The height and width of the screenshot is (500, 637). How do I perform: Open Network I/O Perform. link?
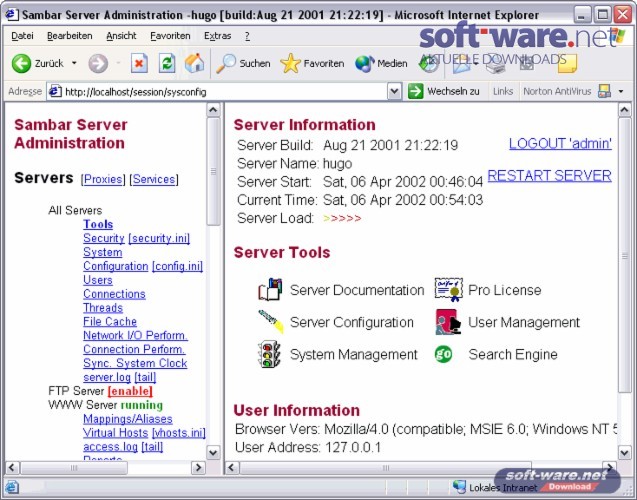(x=135, y=335)
